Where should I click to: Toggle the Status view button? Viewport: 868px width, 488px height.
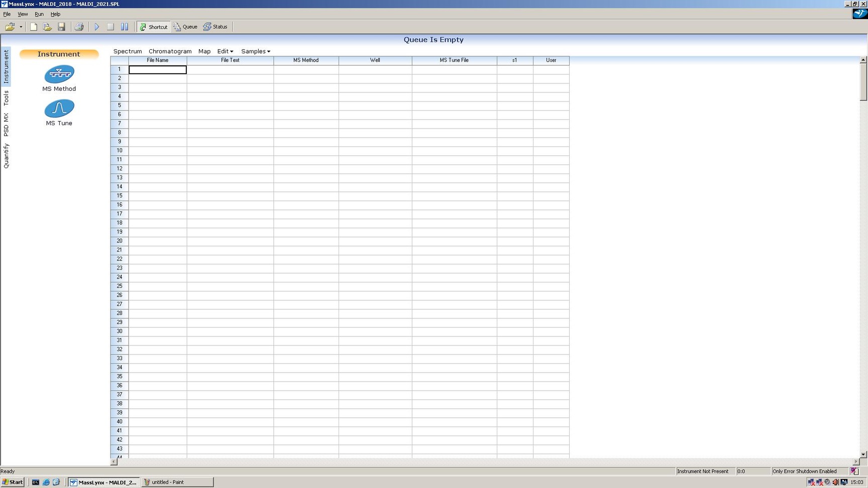click(215, 27)
